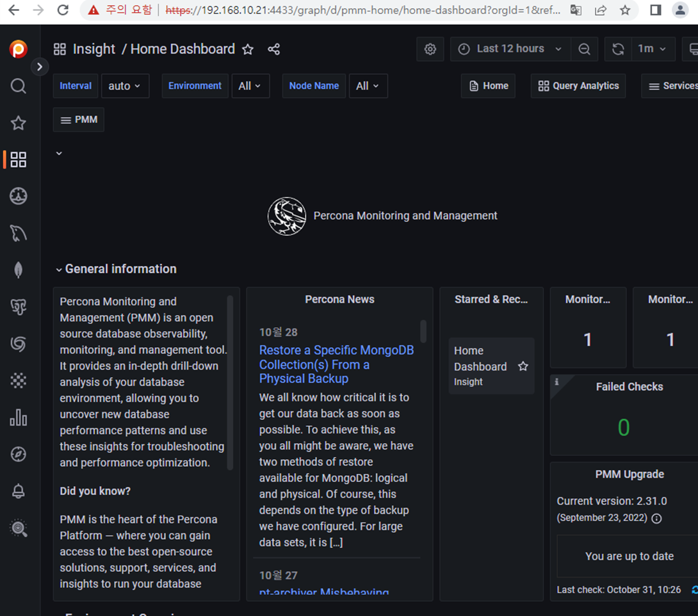Click browser back arrow
The height and width of the screenshot is (616, 698).
point(14,10)
